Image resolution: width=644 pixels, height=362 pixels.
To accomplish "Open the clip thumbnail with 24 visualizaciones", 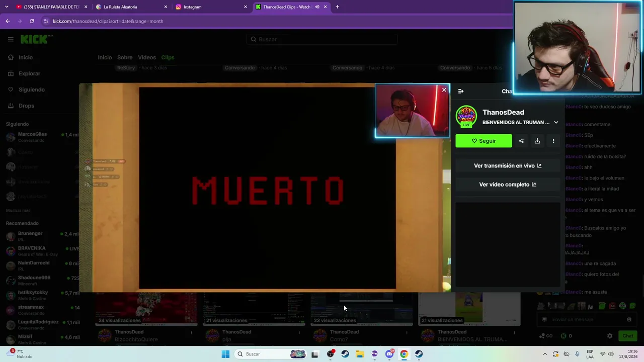I will pyautogui.click(x=146, y=309).
